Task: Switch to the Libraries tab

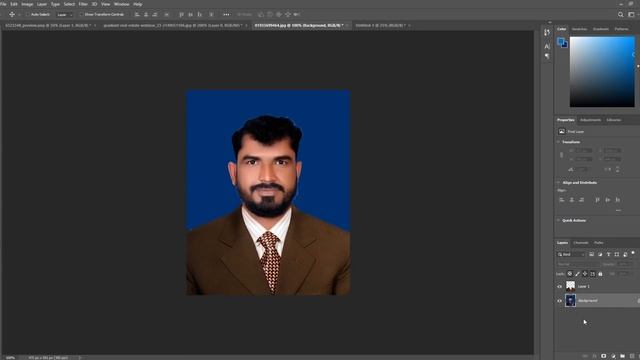Action: point(613,120)
